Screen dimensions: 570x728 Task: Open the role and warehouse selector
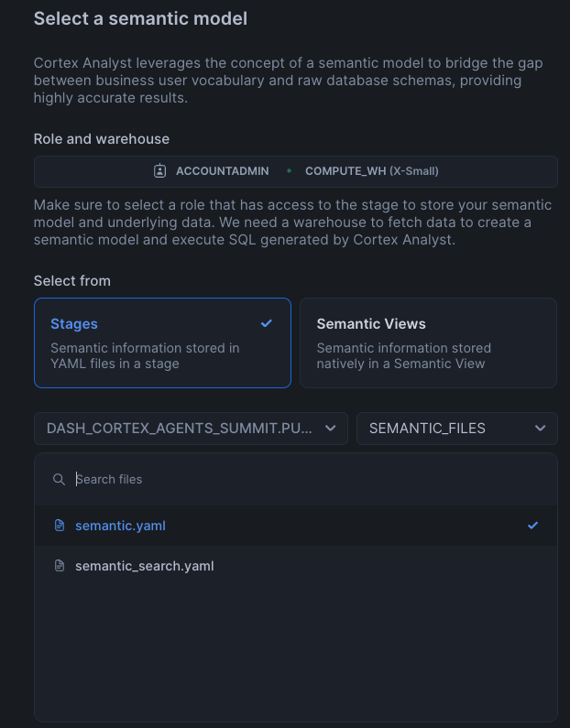[296, 171]
